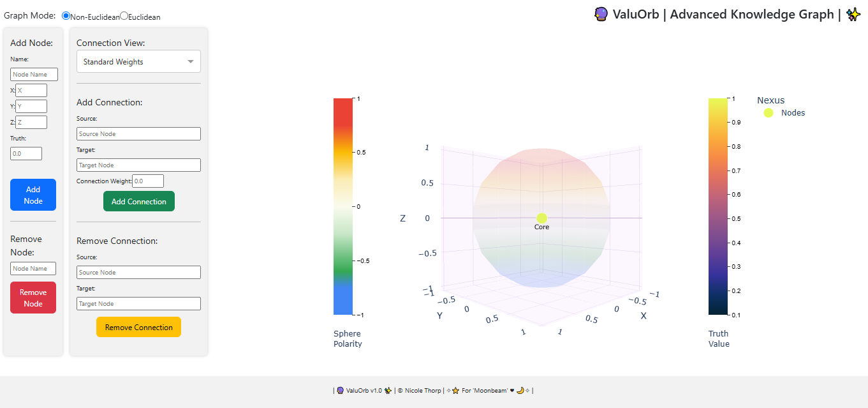Focus the Node Name field under Add Node
Image resolution: width=868 pixels, height=408 pixels.
pos(34,75)
